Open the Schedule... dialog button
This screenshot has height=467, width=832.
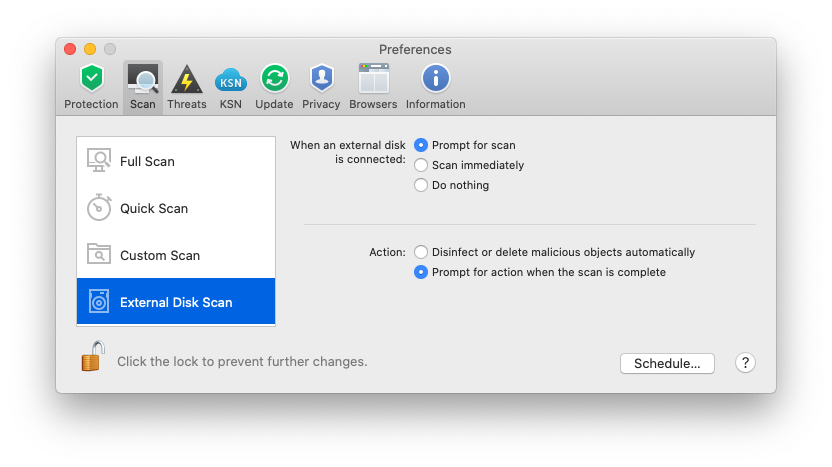click(668, 364)
